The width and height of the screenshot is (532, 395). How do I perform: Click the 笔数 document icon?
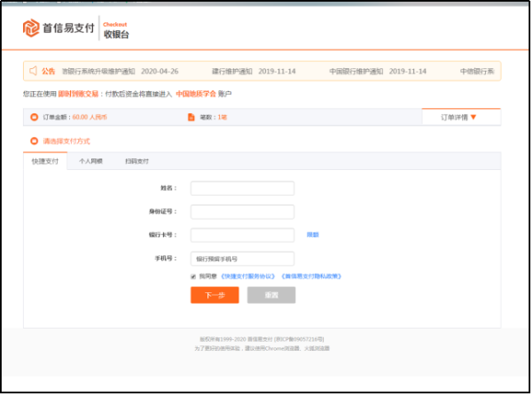191,117
